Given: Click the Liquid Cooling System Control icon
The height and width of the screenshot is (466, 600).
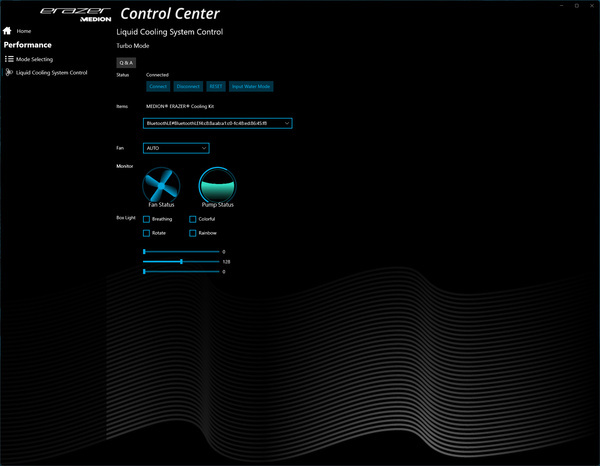Looking at the screenshot, I should 9,73.
